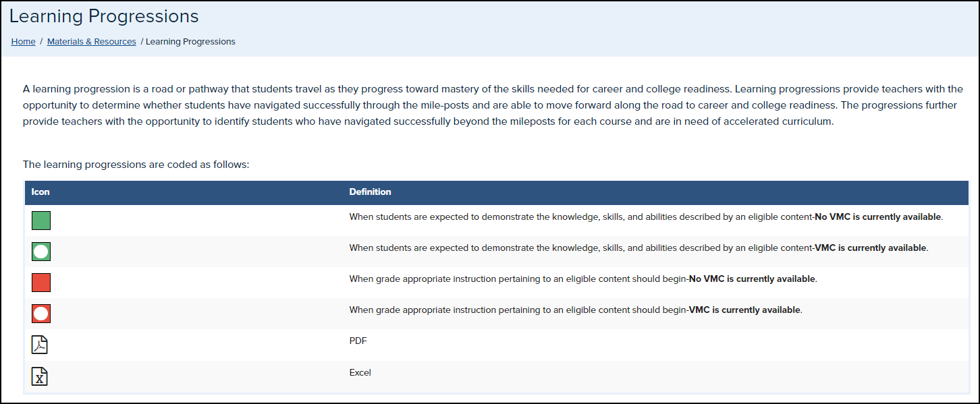Open the Materials & Resources breadcrumb link

pos(92,42)
